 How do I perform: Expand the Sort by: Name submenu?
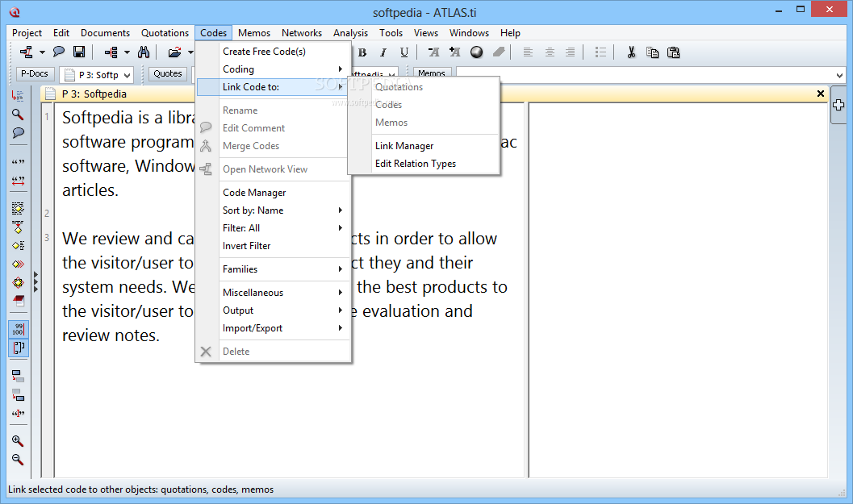[340, 210]
